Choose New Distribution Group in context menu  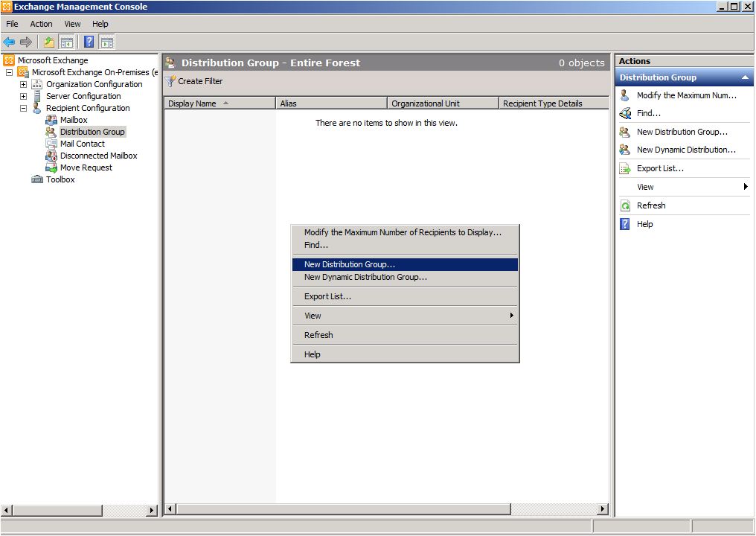point(405,264)
